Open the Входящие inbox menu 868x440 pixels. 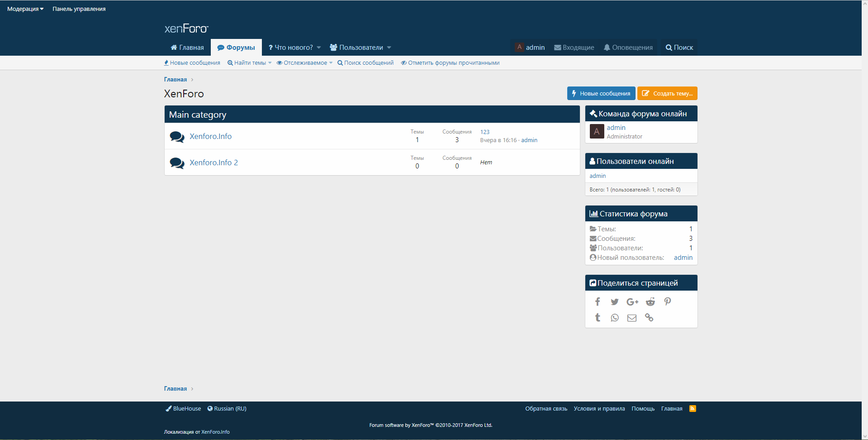[x=574, y=48]
